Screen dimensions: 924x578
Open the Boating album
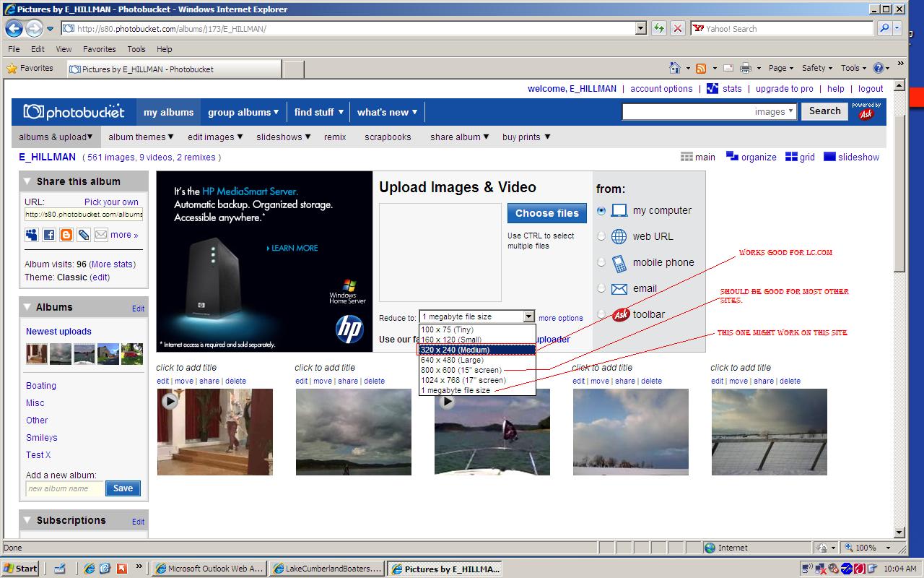point(41,386)
